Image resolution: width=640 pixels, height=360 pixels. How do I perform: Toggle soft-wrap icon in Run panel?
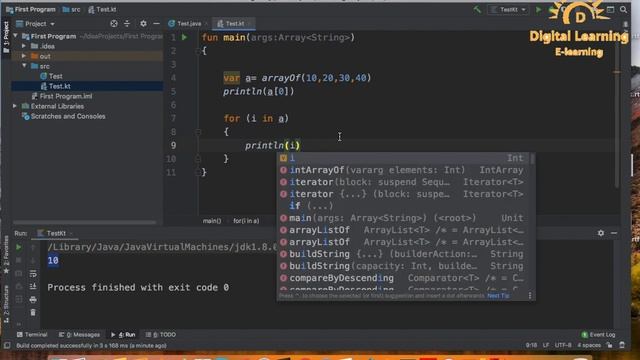pos(33,273)
